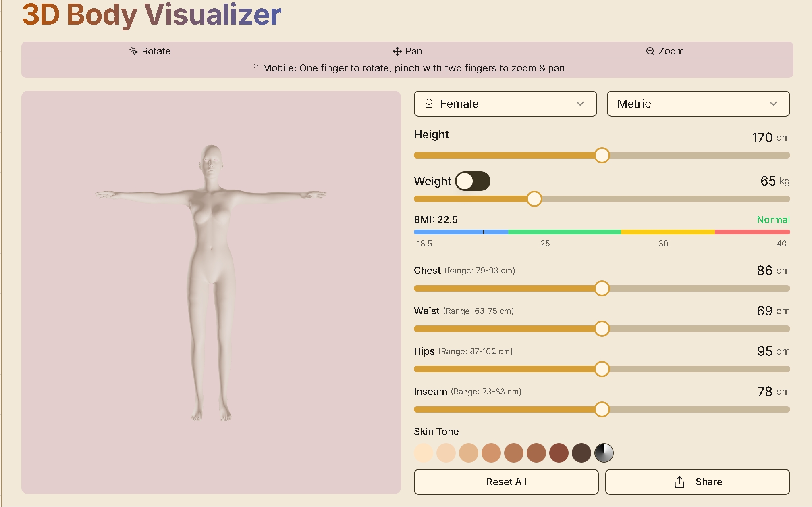Click the Pan tool icon
Screen dimensions: 812x507
(397, 51)
